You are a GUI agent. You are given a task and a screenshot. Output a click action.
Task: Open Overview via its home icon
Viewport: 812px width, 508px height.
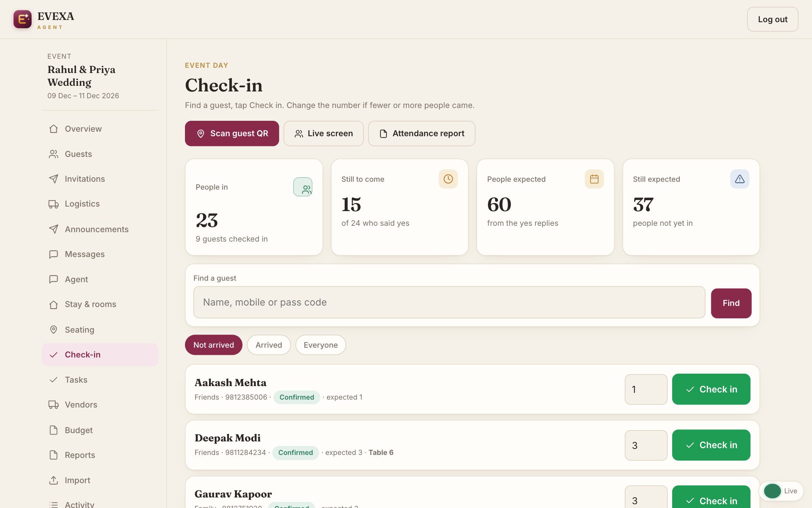[x=54, y=129]
